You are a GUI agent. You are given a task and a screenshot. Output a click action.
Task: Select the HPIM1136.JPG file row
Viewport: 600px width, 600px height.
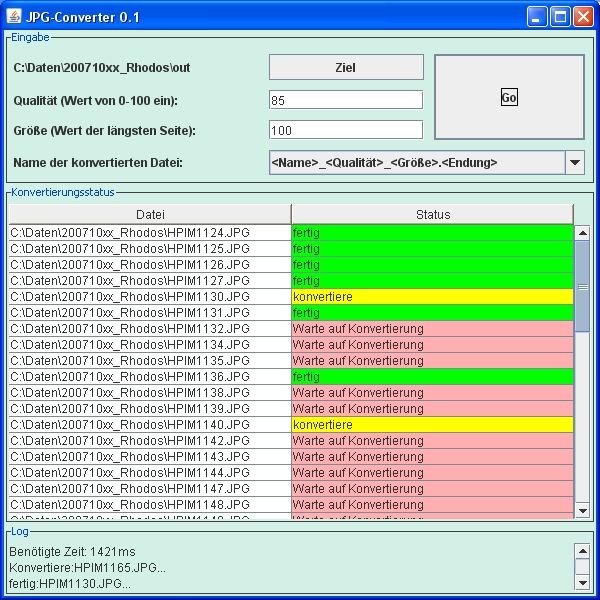[150, 377]
